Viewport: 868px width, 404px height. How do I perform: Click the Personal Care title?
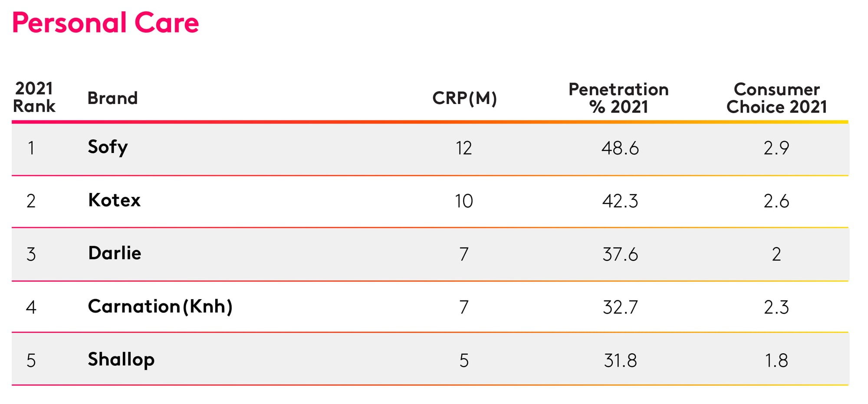105,23
